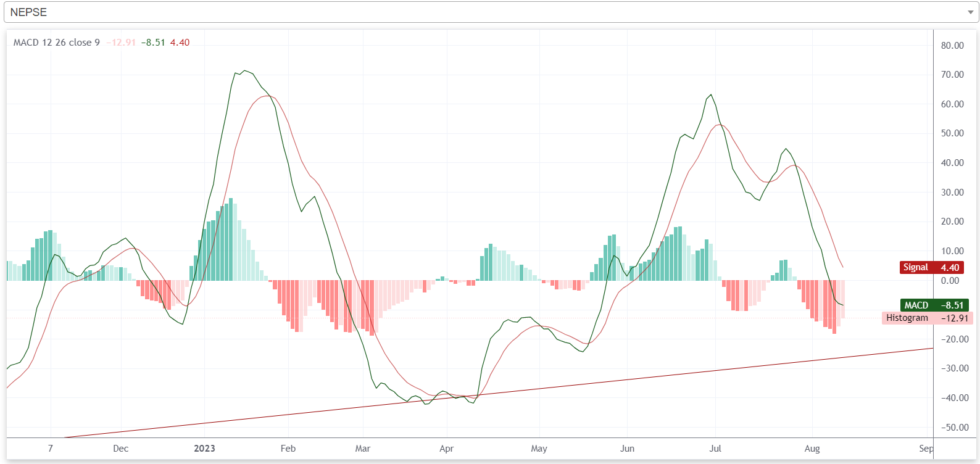Image resolution: width=980 pixels, height=464 pixels.
Task: Click the May label on time axis
Action: click(x=539, y=449)
